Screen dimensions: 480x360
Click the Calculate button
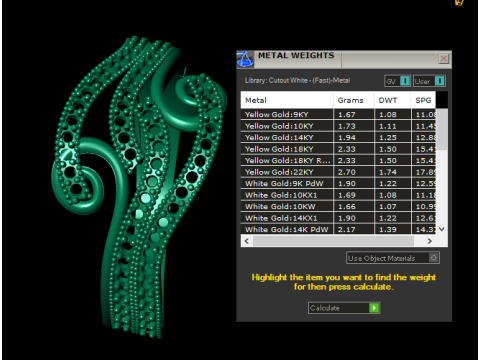(344, 308)
